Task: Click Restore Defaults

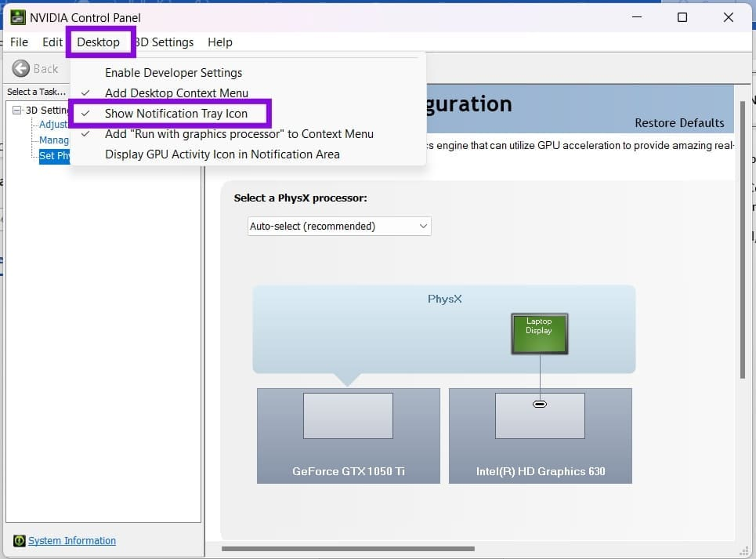Action: [679, 123]
